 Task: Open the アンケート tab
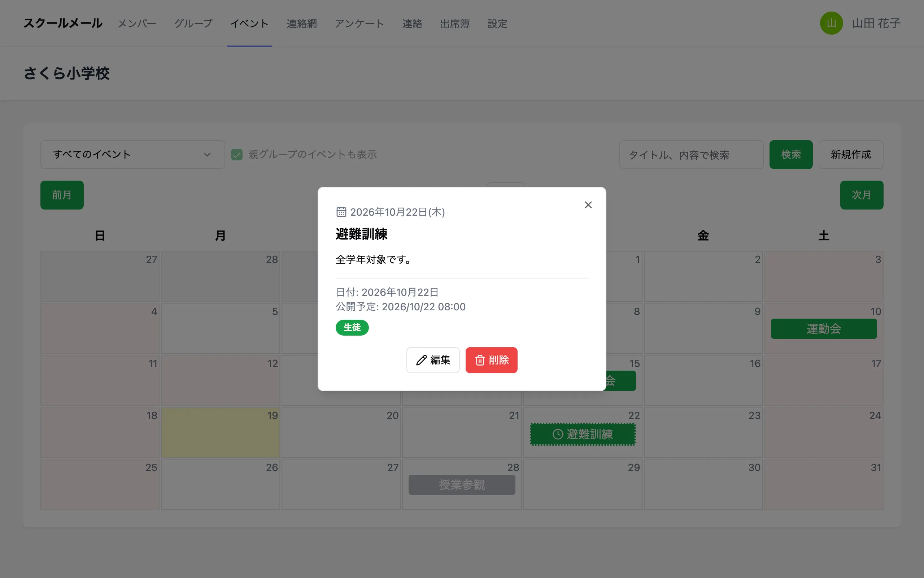pos(359,24)
